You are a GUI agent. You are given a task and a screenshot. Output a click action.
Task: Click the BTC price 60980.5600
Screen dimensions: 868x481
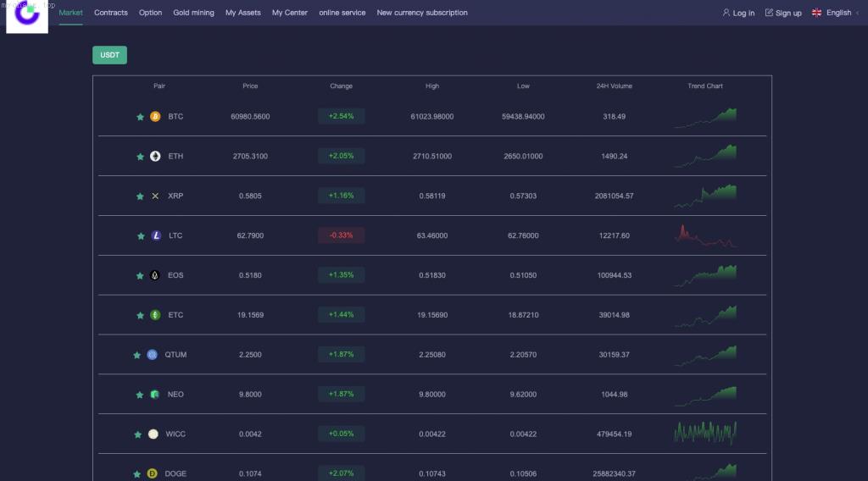pyautogui.click(x=250, y=117)
